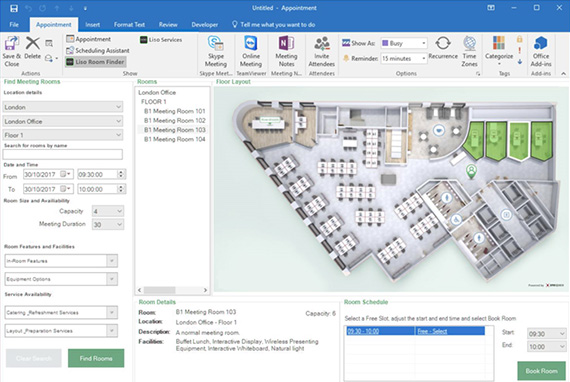
Task: Select B1 Meeting Room 102 in list
Action: tap(174, 120)
